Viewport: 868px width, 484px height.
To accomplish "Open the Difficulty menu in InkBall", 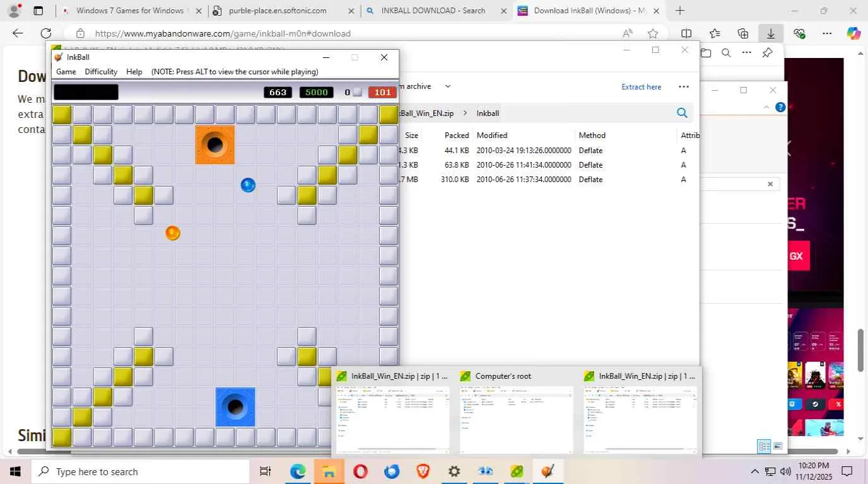I will (101, 72).
